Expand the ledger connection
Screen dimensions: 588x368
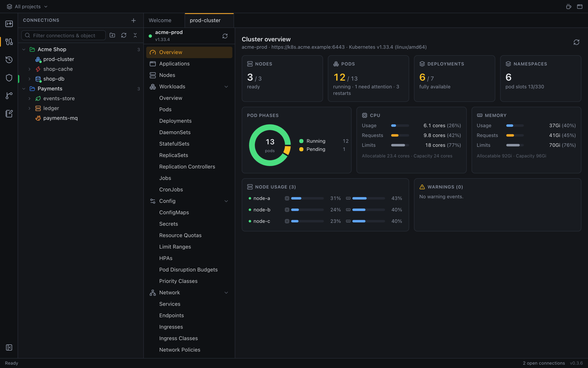(x=29, y=108)
